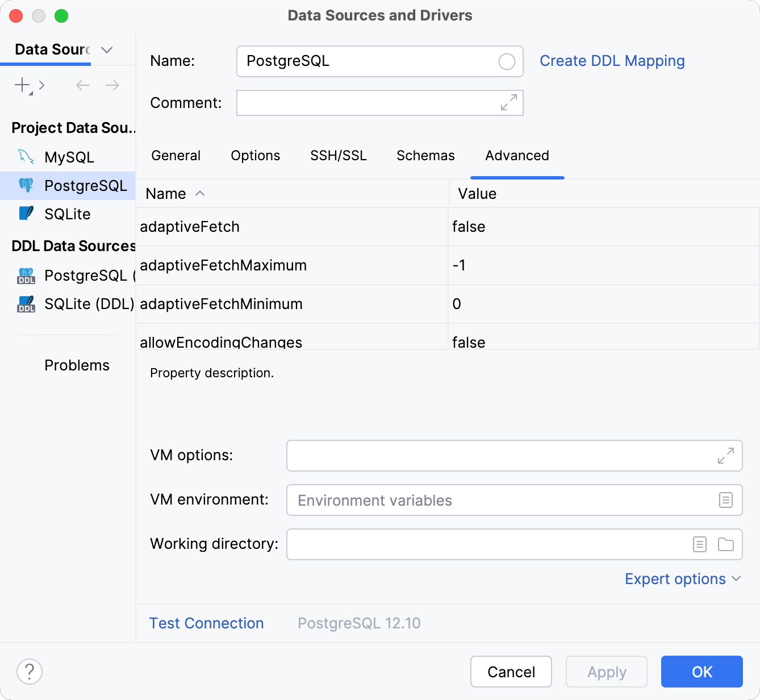This screenshot has width=760, height=700.
Task: Navigate back using the left arrow icon
Action: click(x=82, y=85)
